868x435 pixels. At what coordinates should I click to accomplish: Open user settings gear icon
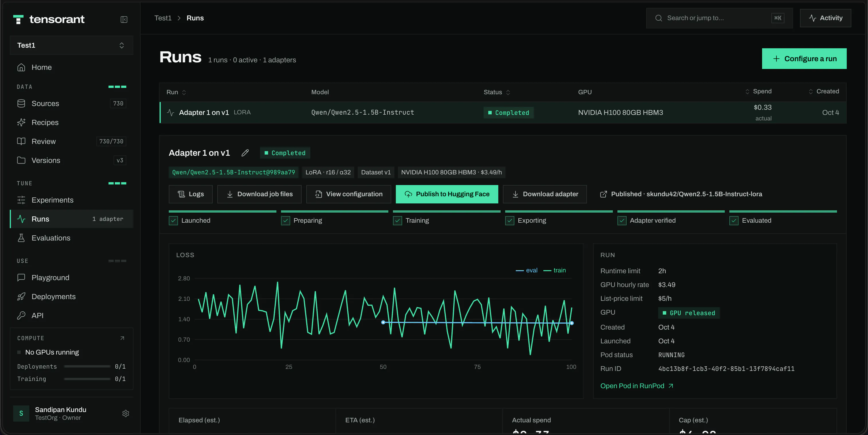pos(126,413)
